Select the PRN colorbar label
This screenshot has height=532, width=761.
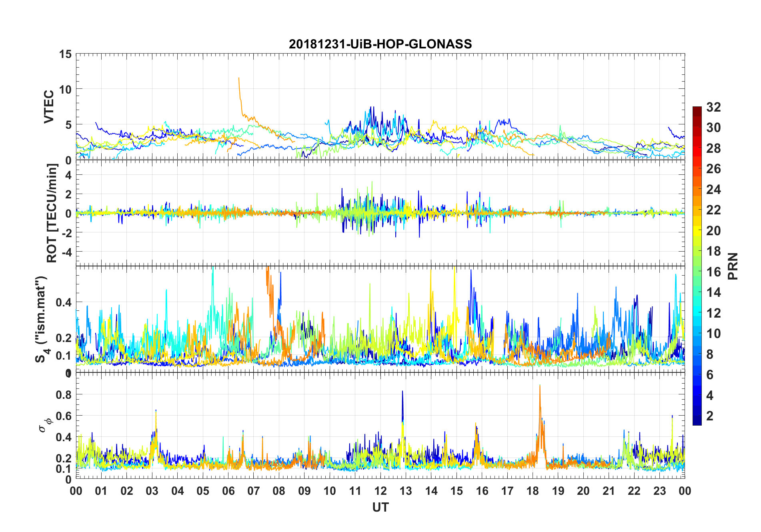(733, 266)
